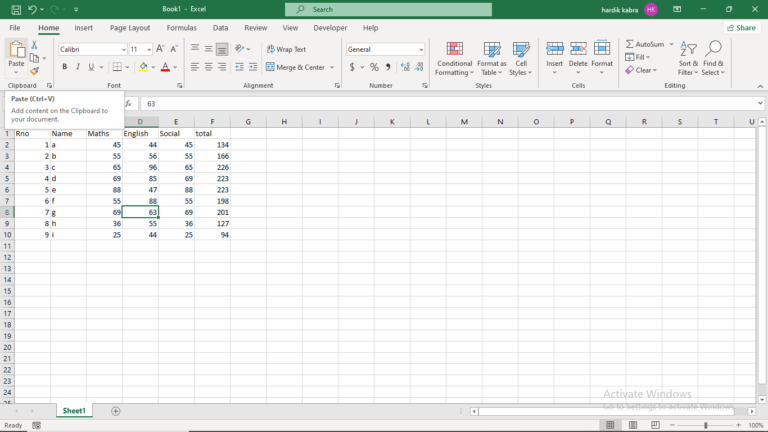
Task: Open the Formulas ribbon tab
Action: [x=181, y=28]
